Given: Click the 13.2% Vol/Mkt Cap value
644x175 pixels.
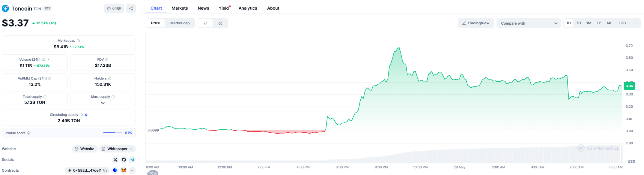Looking at the screenshot, I should point(35,84).
